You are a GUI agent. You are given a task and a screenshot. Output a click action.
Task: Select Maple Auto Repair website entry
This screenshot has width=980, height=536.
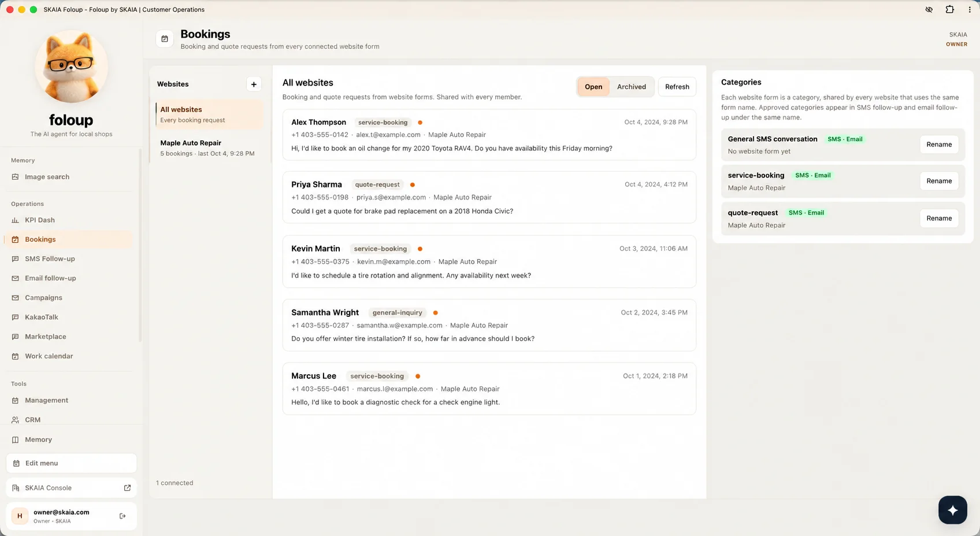coord(209,148)
